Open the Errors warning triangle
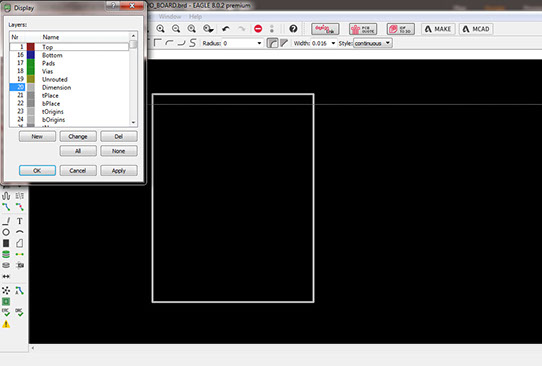 6,324
